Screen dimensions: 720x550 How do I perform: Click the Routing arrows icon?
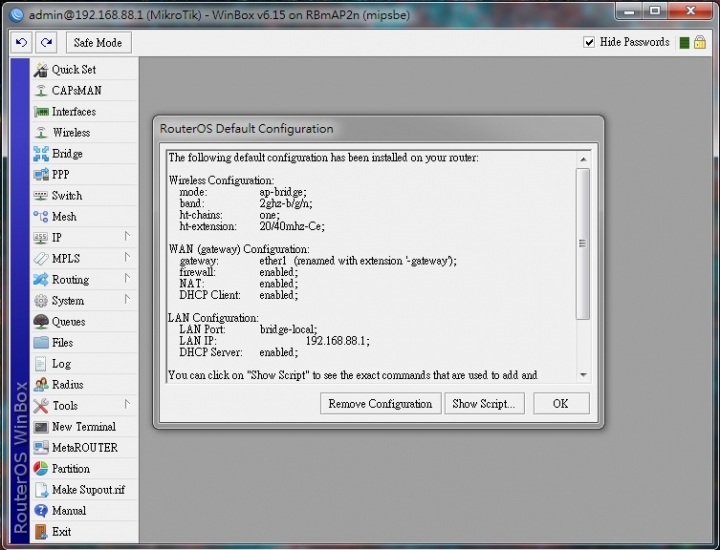click(x=41, y=280)
